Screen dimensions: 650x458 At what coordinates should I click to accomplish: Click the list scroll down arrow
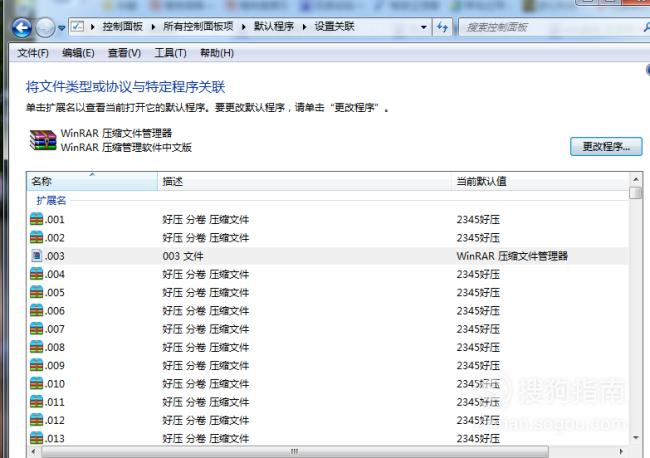(x=635, y=438)
